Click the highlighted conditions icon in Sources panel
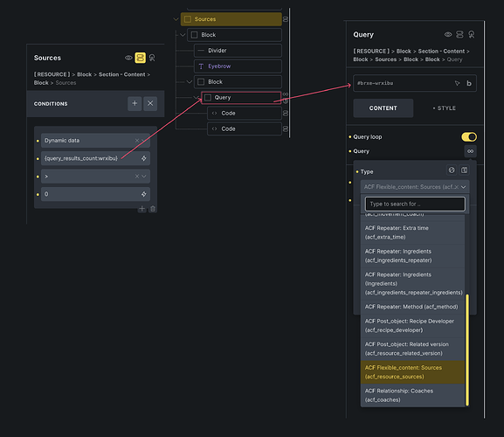Screen dimensions: 504x437 click(140, 58)
